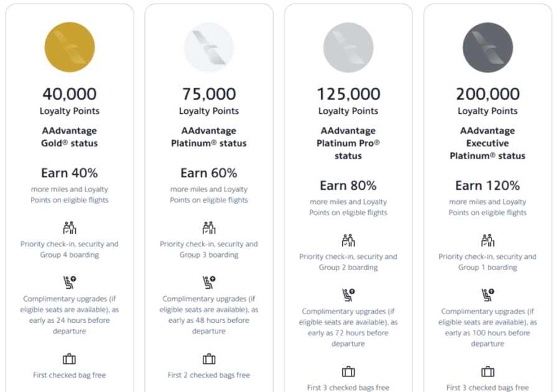Click the silver Platinum Pro badge
558x392 pixels.
point(348,48)
